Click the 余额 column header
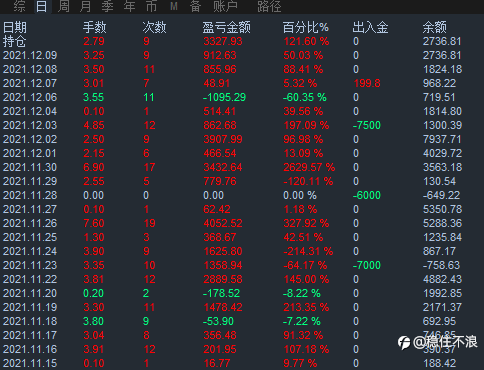Image resolution: width=484 pixels, height=370 pixels. click(434, 27)
